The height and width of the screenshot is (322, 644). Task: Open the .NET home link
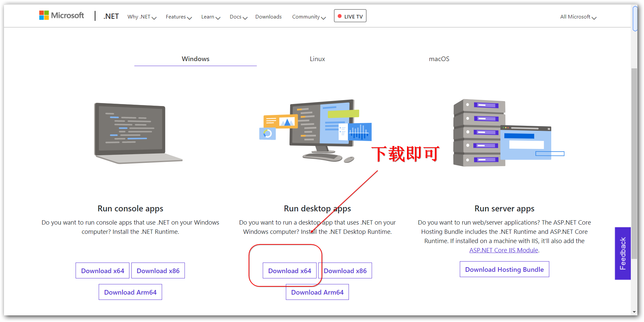[111, 16]
